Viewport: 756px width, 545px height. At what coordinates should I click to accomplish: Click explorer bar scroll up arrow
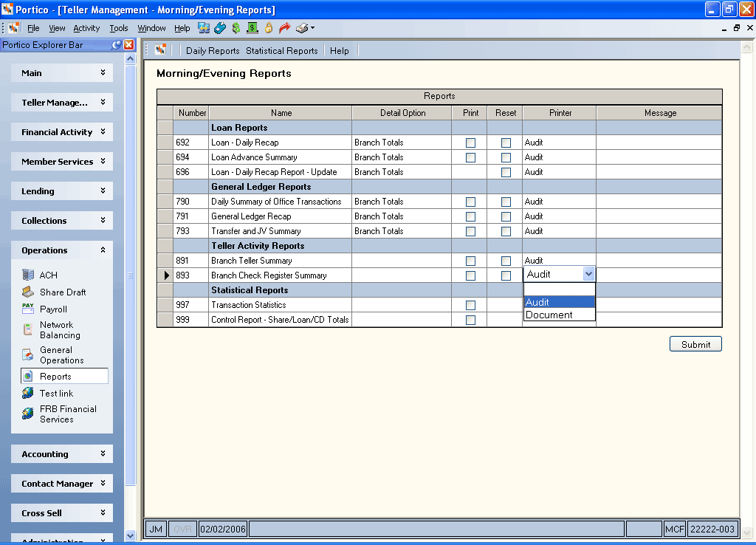[130, 59]
